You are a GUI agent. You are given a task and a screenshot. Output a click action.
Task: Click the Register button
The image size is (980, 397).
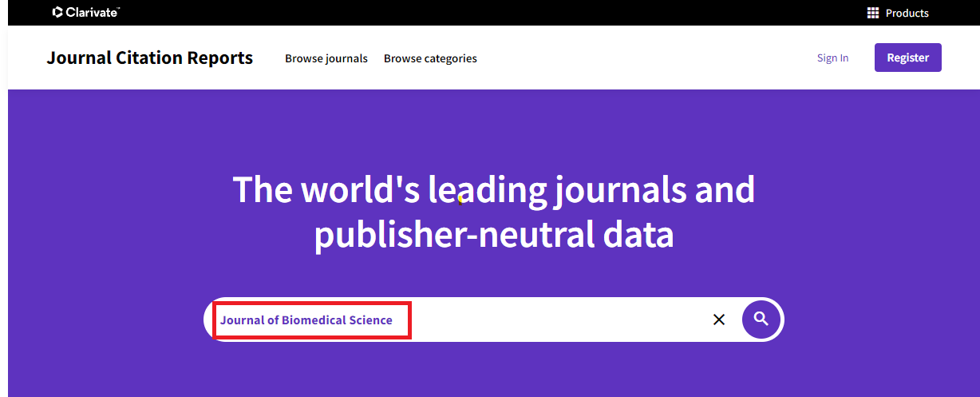[x=908, y=58]
